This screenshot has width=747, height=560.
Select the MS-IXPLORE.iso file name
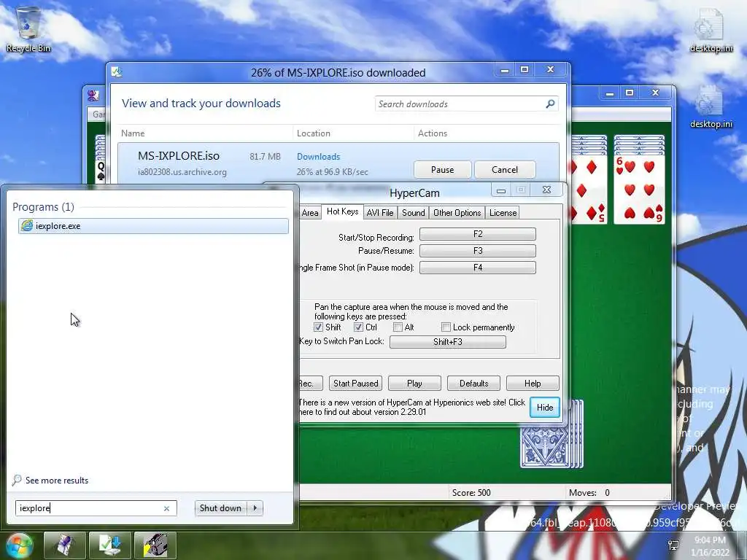(x=179, y=156)
